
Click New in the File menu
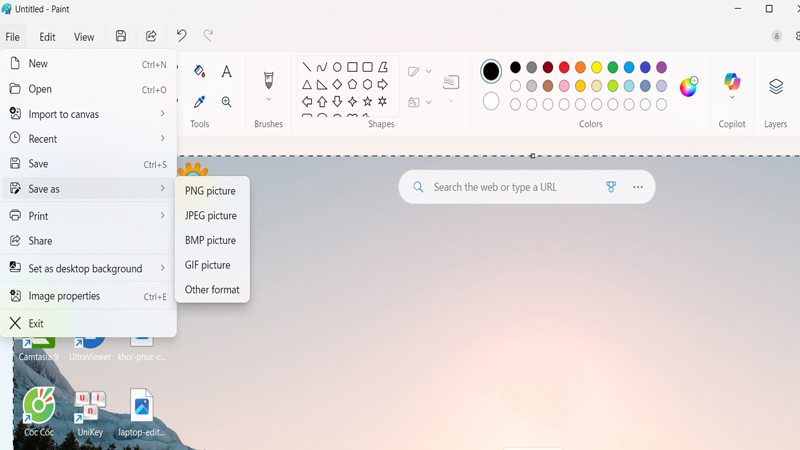click(88, 64)
